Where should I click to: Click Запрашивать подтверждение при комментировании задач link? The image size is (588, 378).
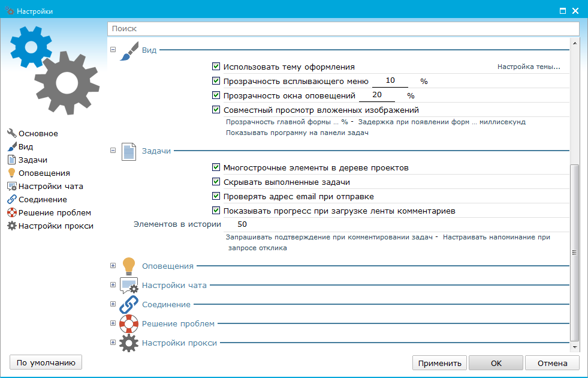click(x=329, y=237)
